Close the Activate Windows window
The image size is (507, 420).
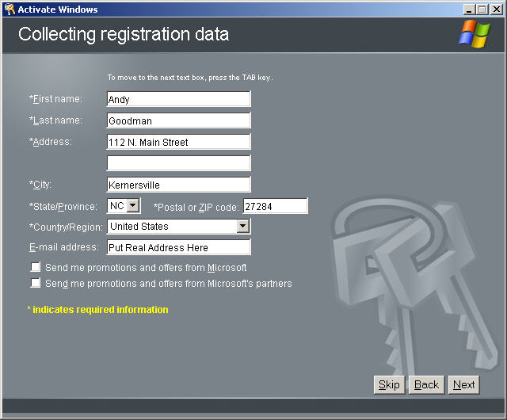click(x=497, y=10)
